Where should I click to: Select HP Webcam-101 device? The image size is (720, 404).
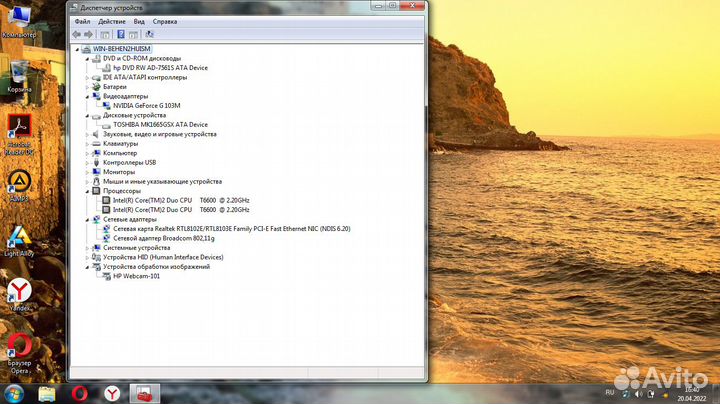click(x=136, y=276)
